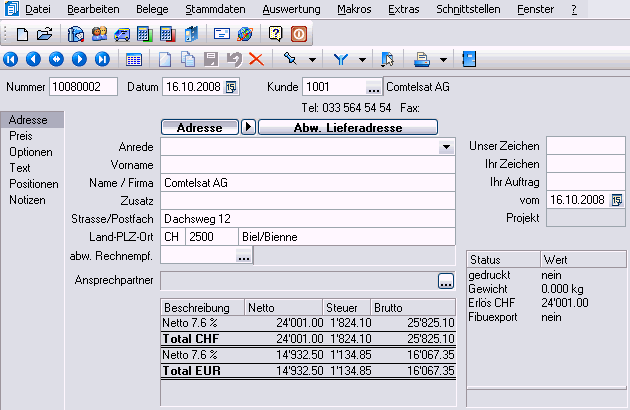Select Positionen in the left sidebar
The image size is (630, 410).
click(33, 184)
